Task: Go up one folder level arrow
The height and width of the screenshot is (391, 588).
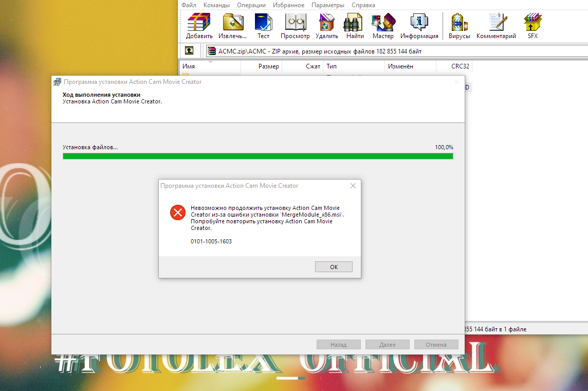Action: (189, 51)
